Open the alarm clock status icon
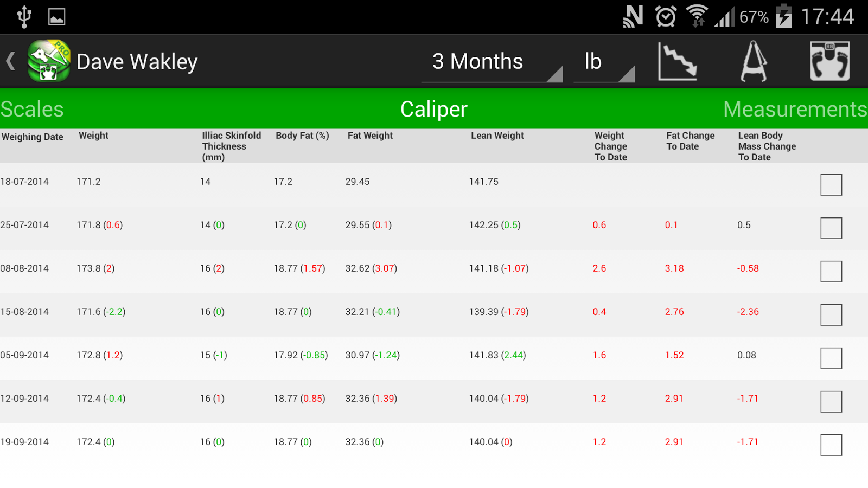 click(665, 16)
